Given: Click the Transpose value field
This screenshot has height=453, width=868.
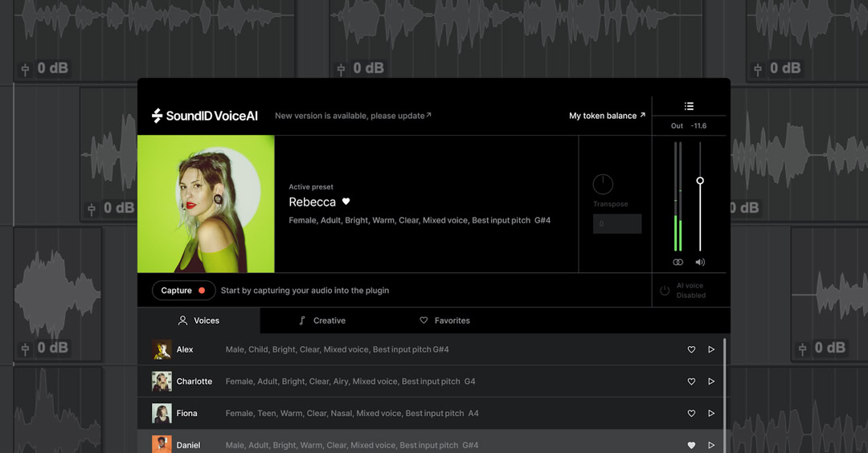Looking at the screenshot, I should (617, 224).
